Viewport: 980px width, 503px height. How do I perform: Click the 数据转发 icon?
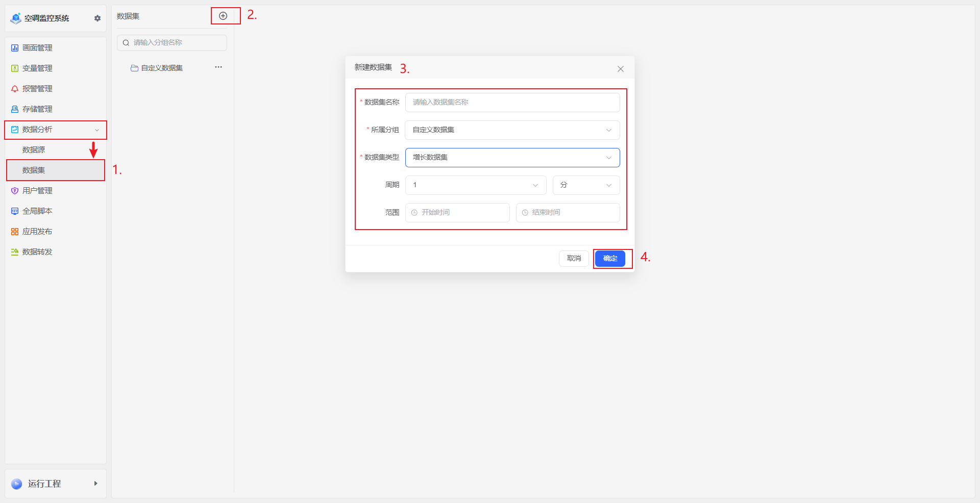coord(15,252)
